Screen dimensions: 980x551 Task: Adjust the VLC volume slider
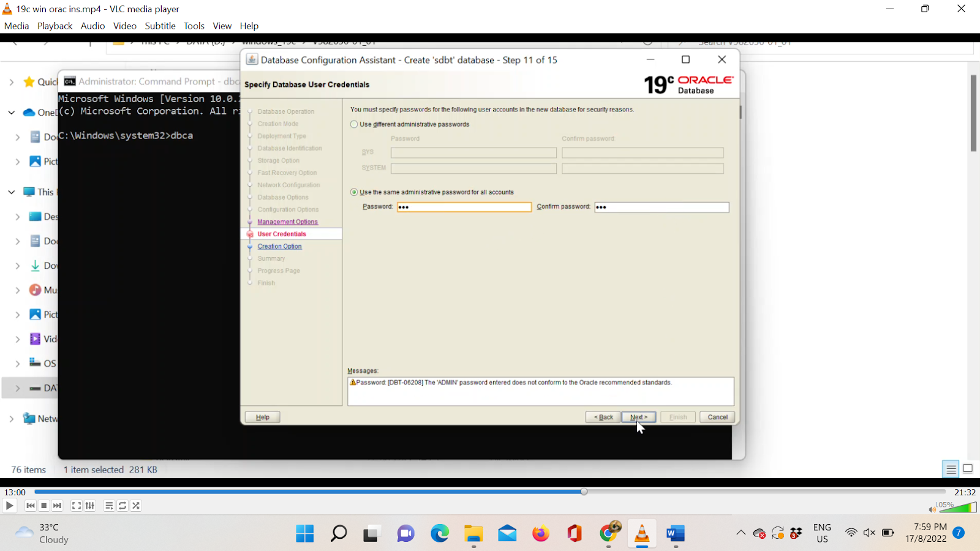tap(958, 507)
